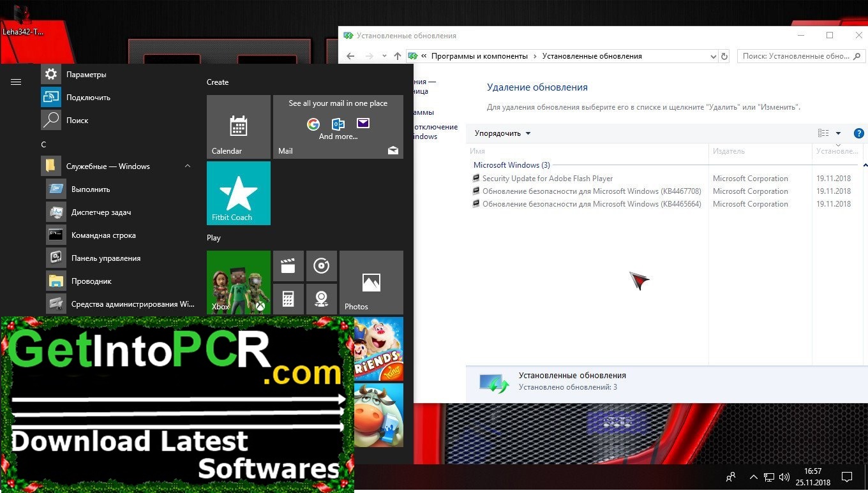Open view options dropdown arrow
Image resolution: width=868 pixels, height=493 pixels.
click(x=838, y=133)
